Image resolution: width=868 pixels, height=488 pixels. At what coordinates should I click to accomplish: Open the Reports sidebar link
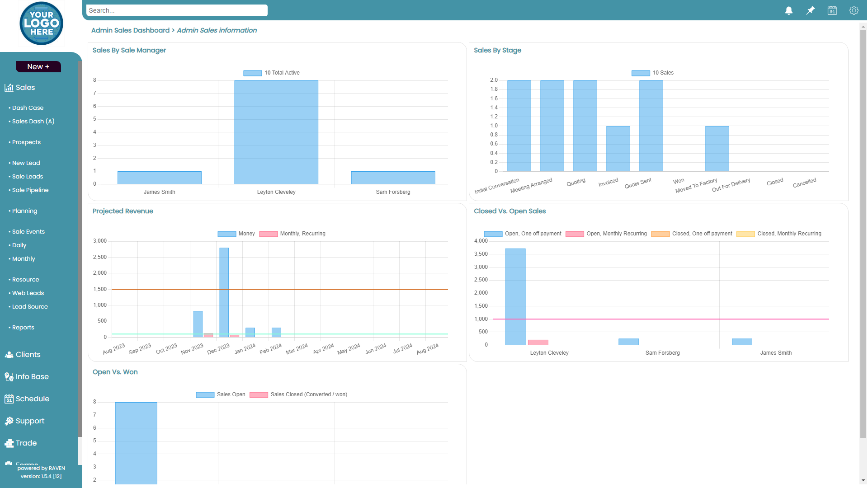coord(23,328)
